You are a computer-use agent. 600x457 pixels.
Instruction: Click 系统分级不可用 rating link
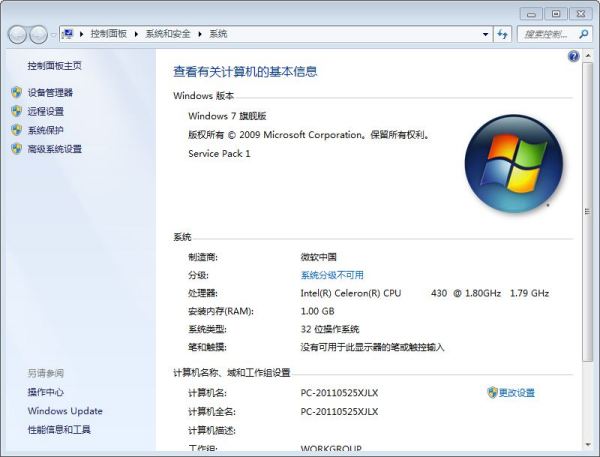[332, 275]
